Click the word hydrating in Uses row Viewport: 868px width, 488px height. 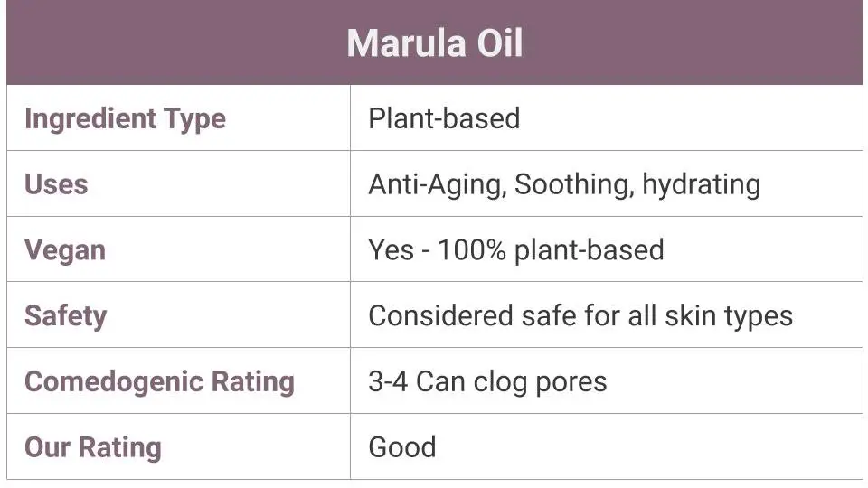pos(702,184)
